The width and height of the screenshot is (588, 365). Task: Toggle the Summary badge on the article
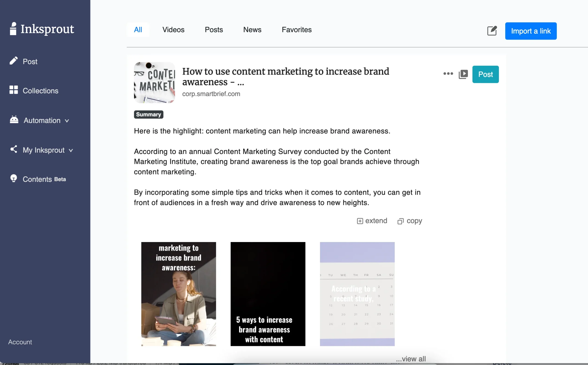click(x=148, y=114)
